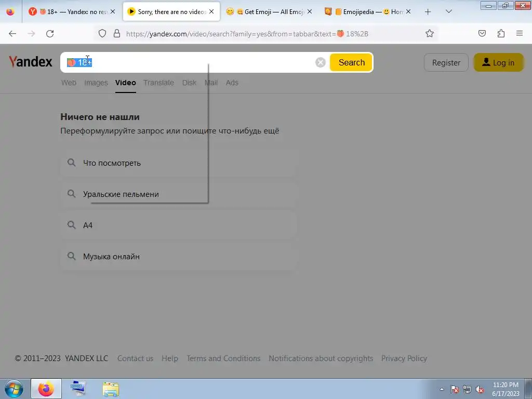The height and width of the screenshot is (399, 532).
Task: Select suggestion 'Уральские пельмени'
Action: [178, 194]
